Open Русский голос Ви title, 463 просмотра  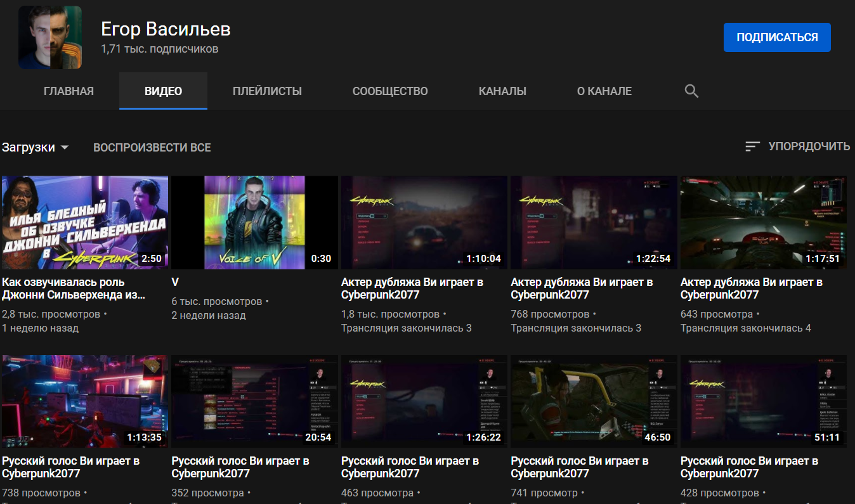[x=410, y=467]
